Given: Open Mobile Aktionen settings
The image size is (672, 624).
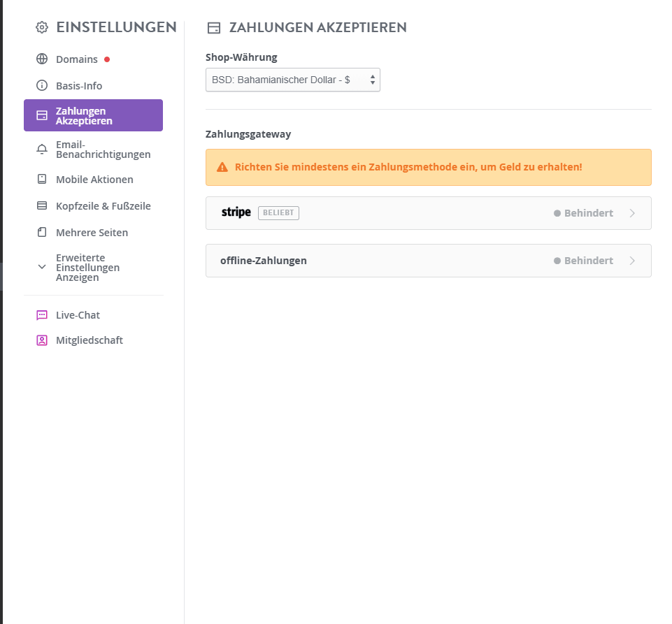Looking at the screenshot, I should pyautogui.click(x=94, y=179).
